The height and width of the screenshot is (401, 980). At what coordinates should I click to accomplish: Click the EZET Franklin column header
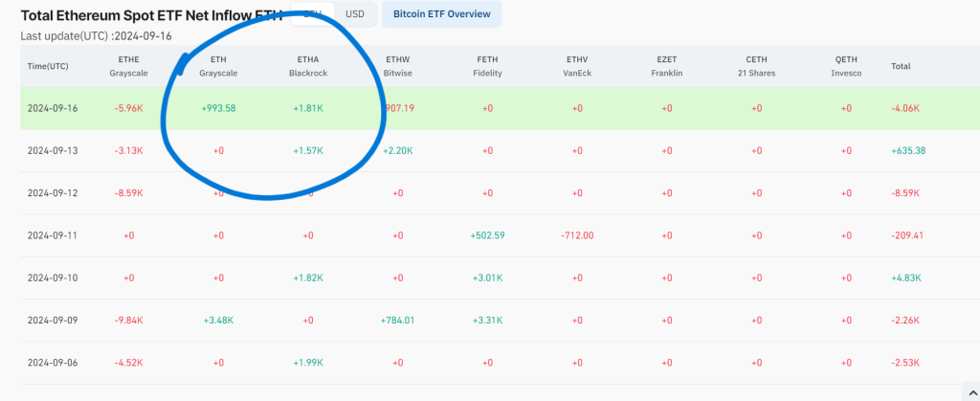[x=666, y=66]
